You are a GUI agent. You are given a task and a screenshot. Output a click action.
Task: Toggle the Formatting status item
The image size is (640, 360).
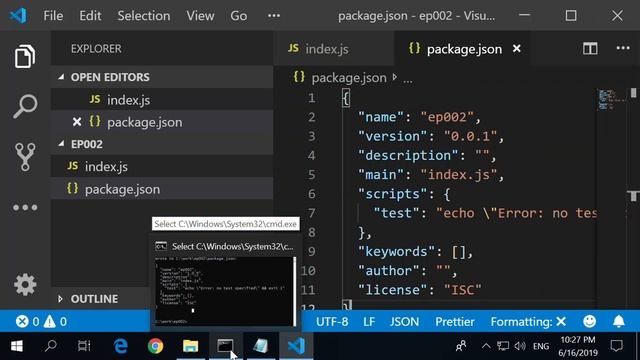point(528,322)
